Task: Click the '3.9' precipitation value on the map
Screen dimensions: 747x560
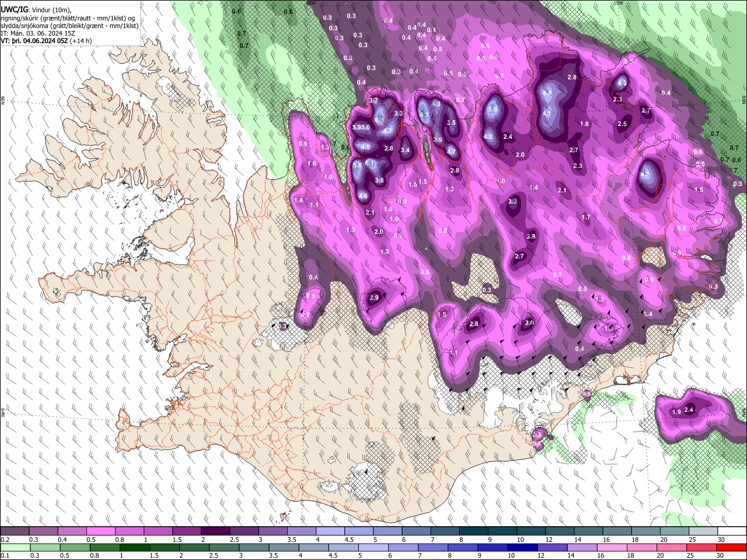Action: [438, 140]
